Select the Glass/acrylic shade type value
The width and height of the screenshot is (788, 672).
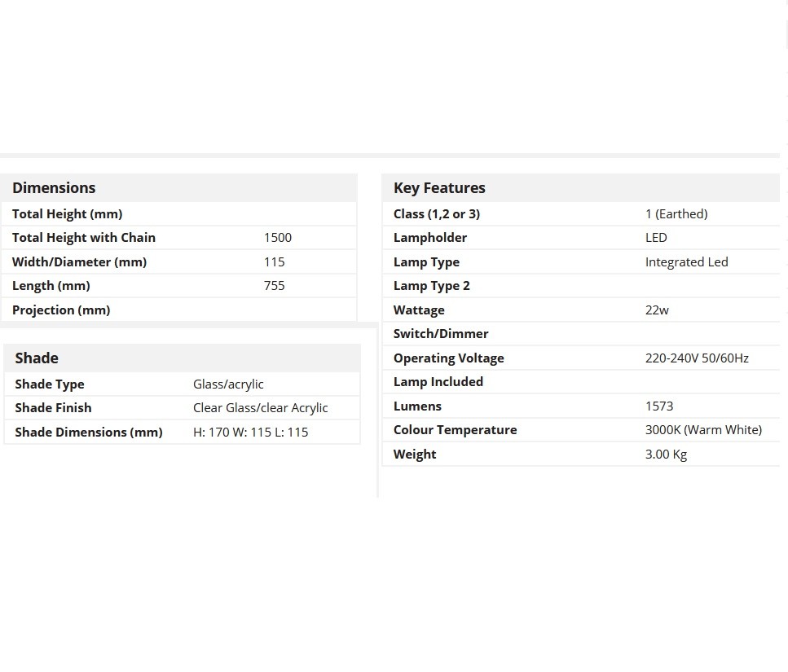pyautogui.click(x=228, y=384)
